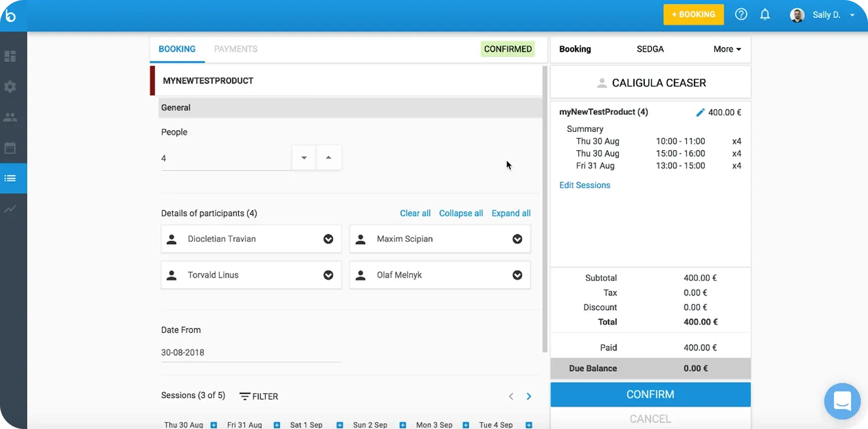The image size is (868, 429).
Task: Click the Edit Sessions link
Action: (584, 185)
